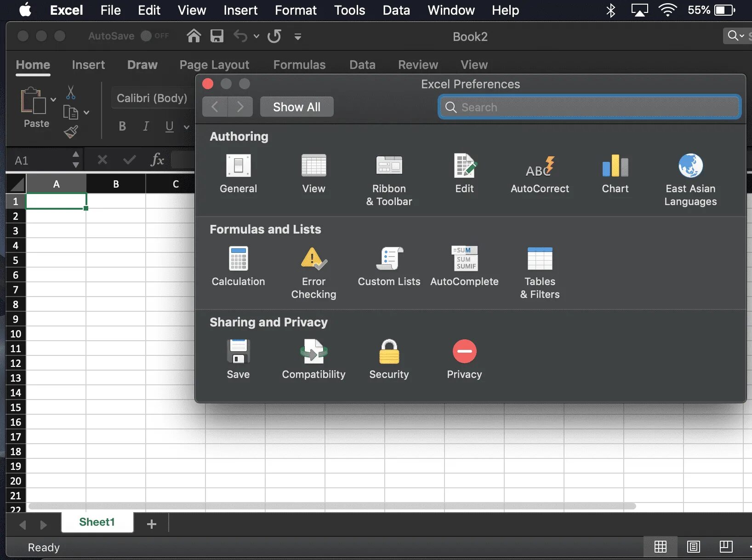
Task: Switch to Normal view in status bar
Action: tap(661, 547)
